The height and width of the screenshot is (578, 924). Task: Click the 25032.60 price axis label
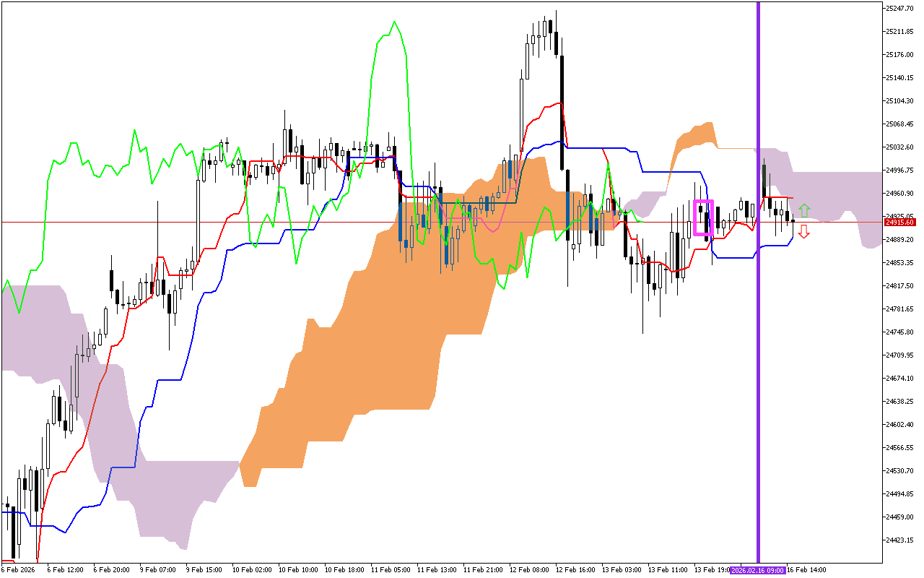tap(901, 147)
